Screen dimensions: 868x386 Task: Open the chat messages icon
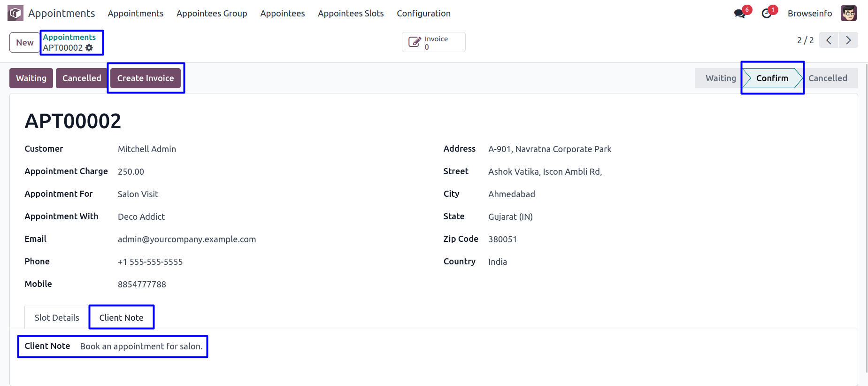point(740,14)
